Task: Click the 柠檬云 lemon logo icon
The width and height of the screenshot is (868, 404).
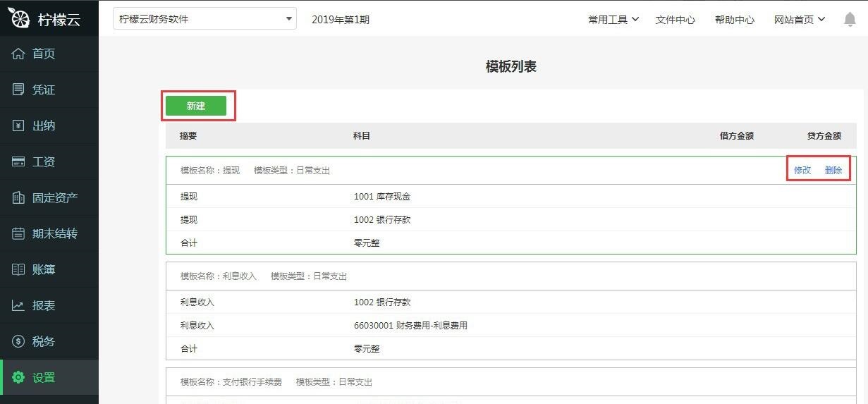Action: pos(18,18)
